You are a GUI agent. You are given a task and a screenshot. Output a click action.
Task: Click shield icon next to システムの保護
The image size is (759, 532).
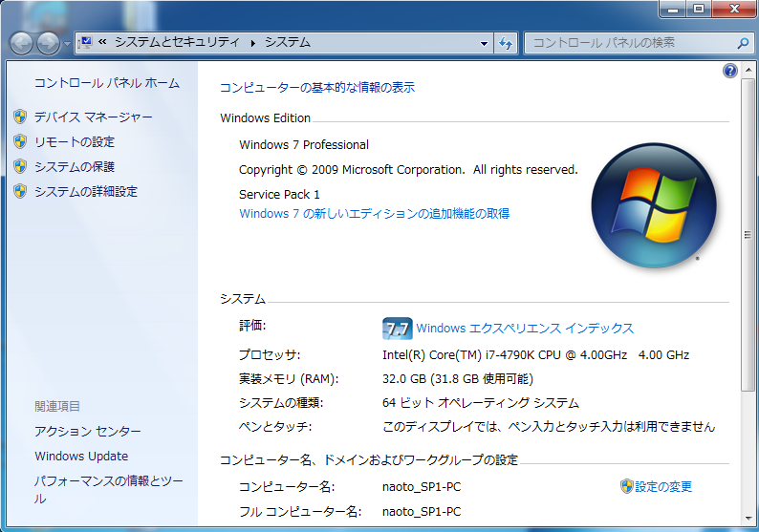point(20,166)
